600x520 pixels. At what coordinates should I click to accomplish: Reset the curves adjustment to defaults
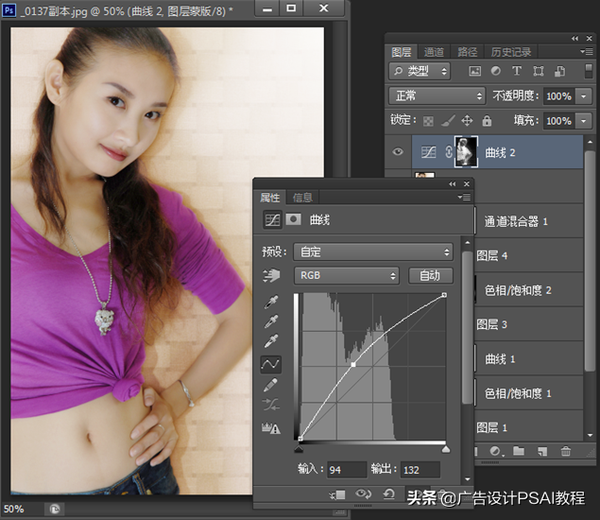click(387, 494)
